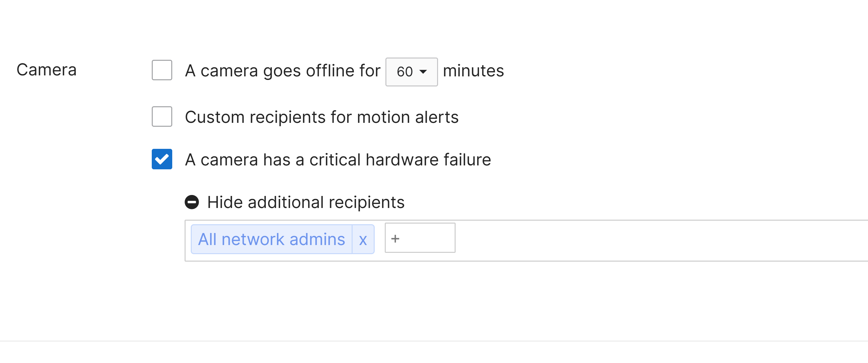Viewport: 868px width, 363px height.
Task: Uncheck critical hardware failure alert checkbox
Action: pyautogui.click(x=162, y=159)
